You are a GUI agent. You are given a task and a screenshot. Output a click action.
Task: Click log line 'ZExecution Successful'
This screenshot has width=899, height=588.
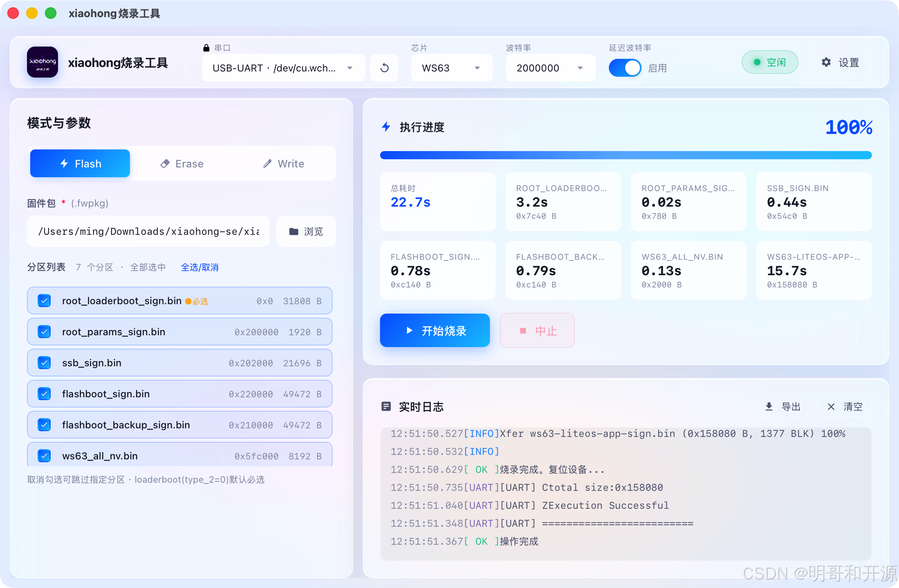(x=530, y=506)
